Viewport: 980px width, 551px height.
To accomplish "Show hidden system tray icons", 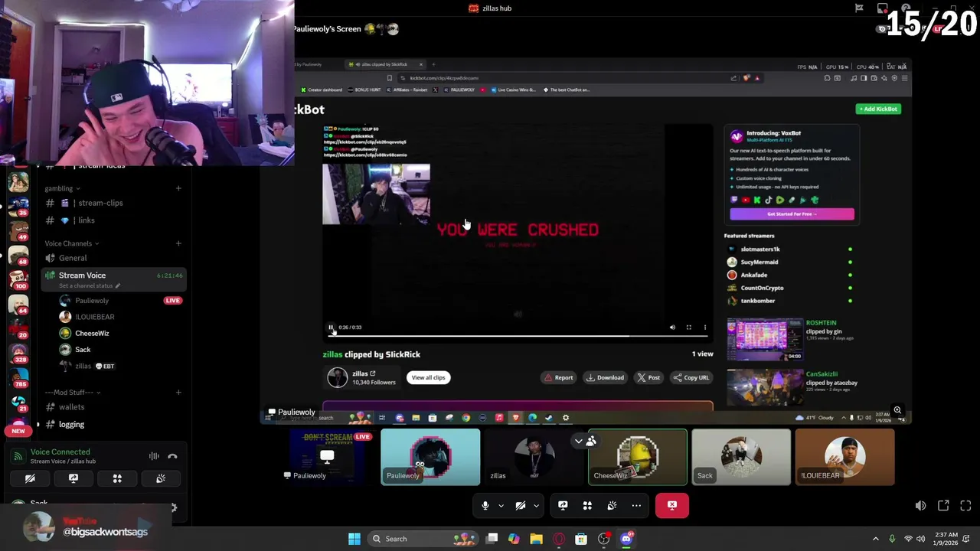I will click(x=876, y=539).
